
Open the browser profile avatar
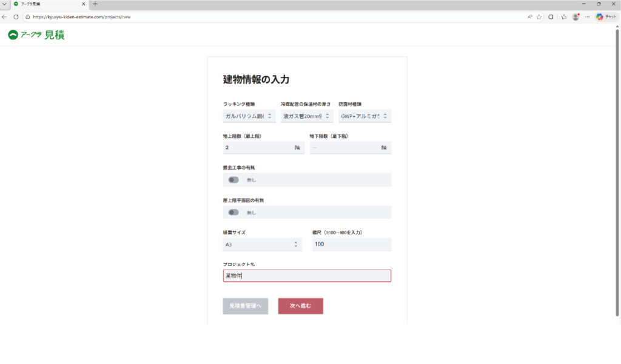tap(576, 17)
